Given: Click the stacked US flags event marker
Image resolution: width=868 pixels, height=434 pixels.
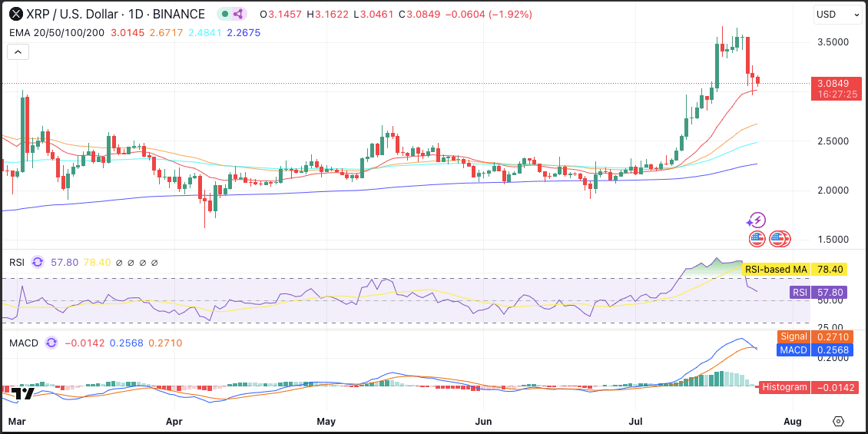Looking at the screenshot, I should click(780, 239).
